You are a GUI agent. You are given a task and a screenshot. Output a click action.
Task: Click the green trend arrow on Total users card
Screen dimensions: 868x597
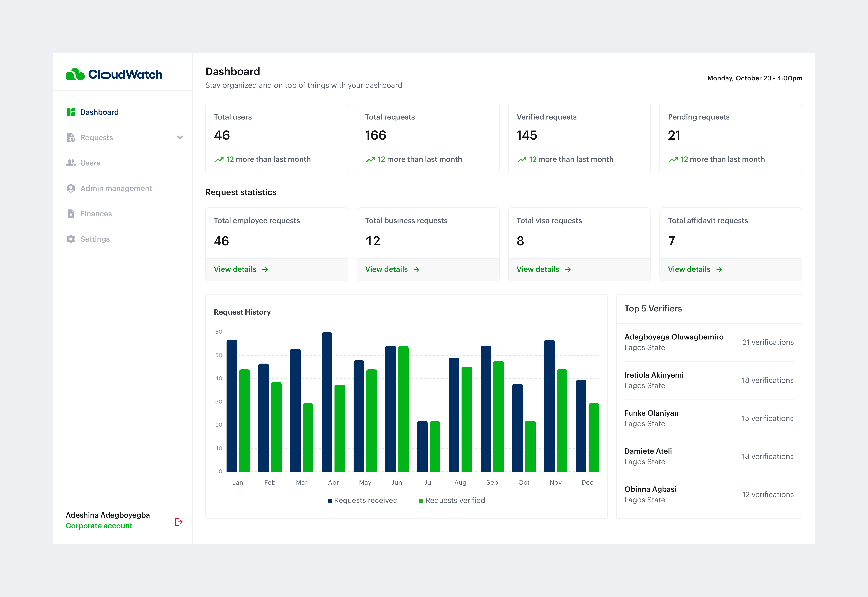[220, 159]
